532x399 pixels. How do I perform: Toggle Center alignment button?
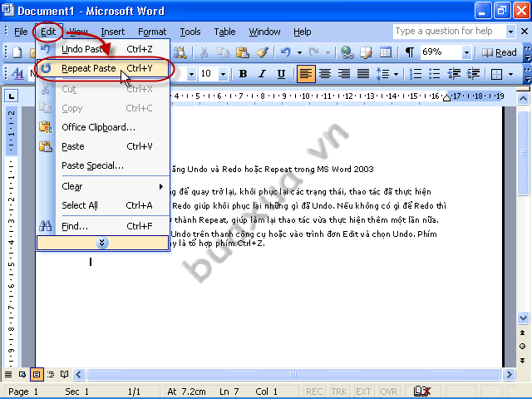tap(325, 74)
